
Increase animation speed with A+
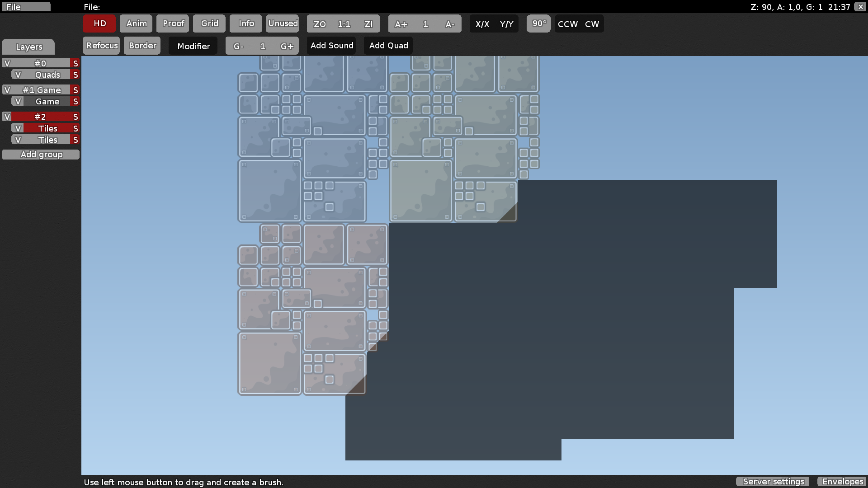[x=401, y=24]
